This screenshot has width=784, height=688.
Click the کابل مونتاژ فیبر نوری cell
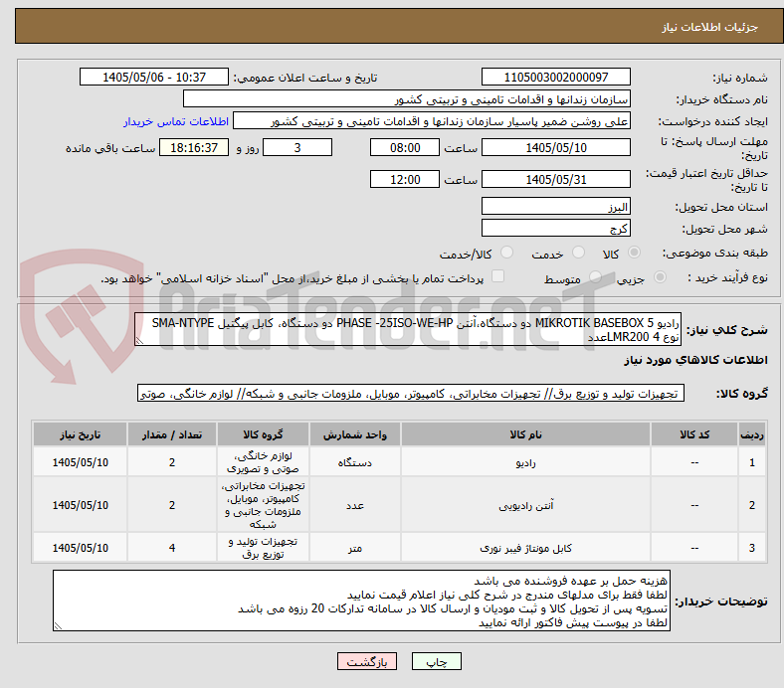pos(525,548)
